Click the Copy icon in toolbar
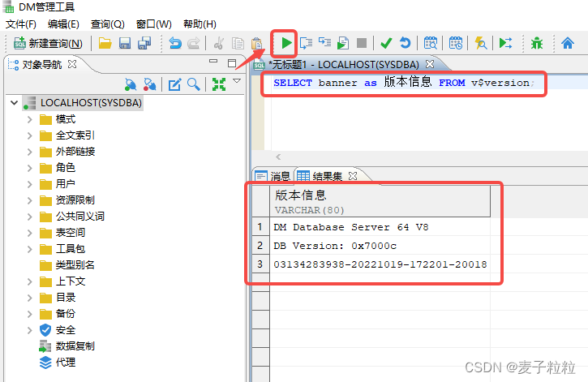This screenshot has width=588, height=382. pyautogui.click(x=238, y=44)
